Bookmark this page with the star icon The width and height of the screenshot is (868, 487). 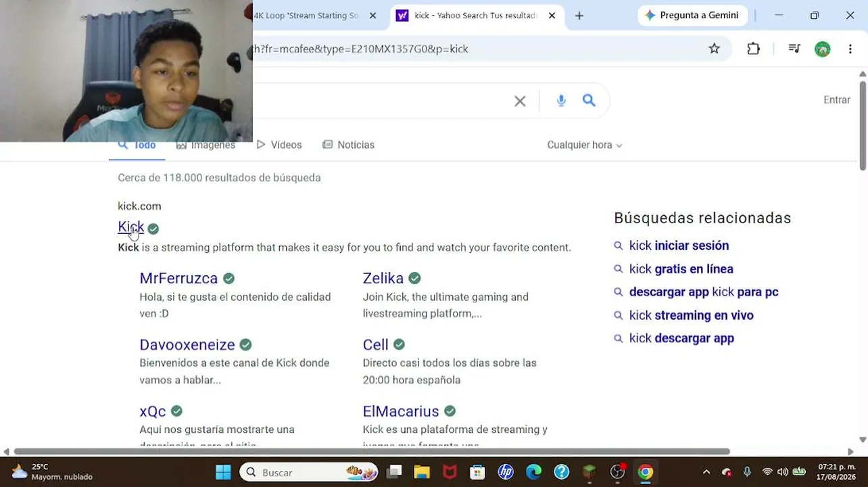pyautogui.click(x=714, y=49)
